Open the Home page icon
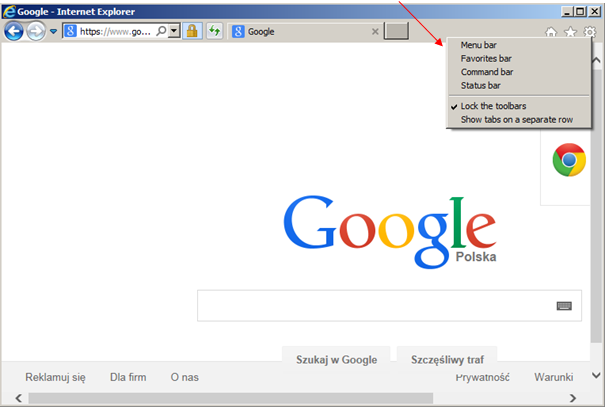This screenshot has height=407, width=605. (551, 32)
